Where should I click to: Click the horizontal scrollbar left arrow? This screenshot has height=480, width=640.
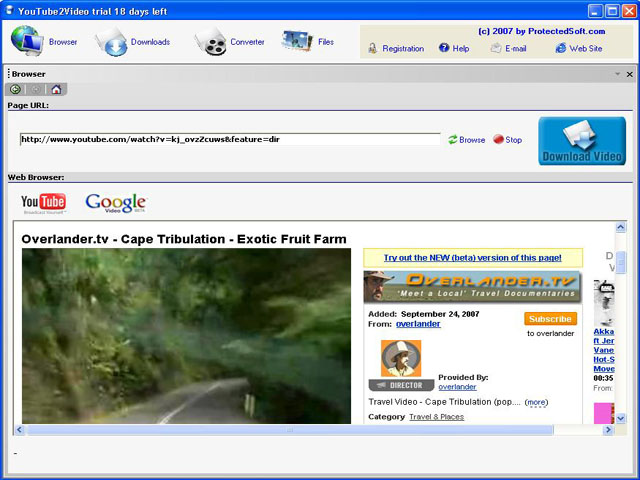(x=19, y=430)
